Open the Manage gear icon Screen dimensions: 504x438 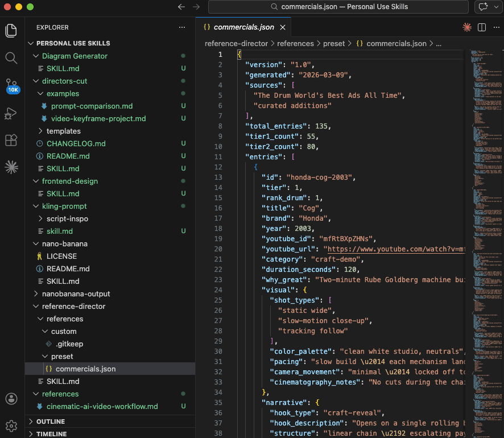(11, 425)
